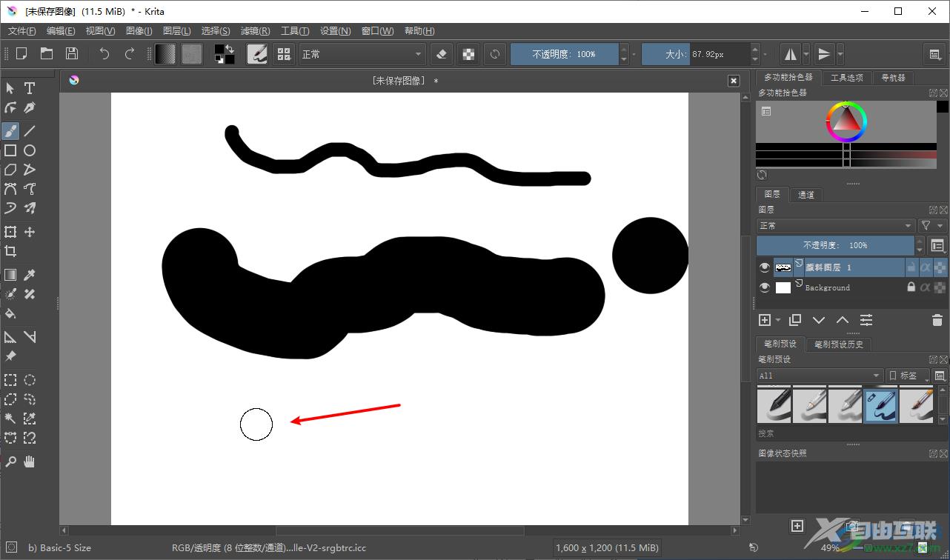Toggle vertical mirror mode
The width and height of the screenshot is (950, 560).
click(823, 53)
